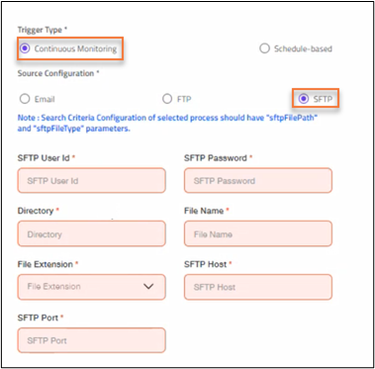This screenshot has width=375, height=369.
Task: Pick the FTP source configuration radio
Action: (167, 99)
